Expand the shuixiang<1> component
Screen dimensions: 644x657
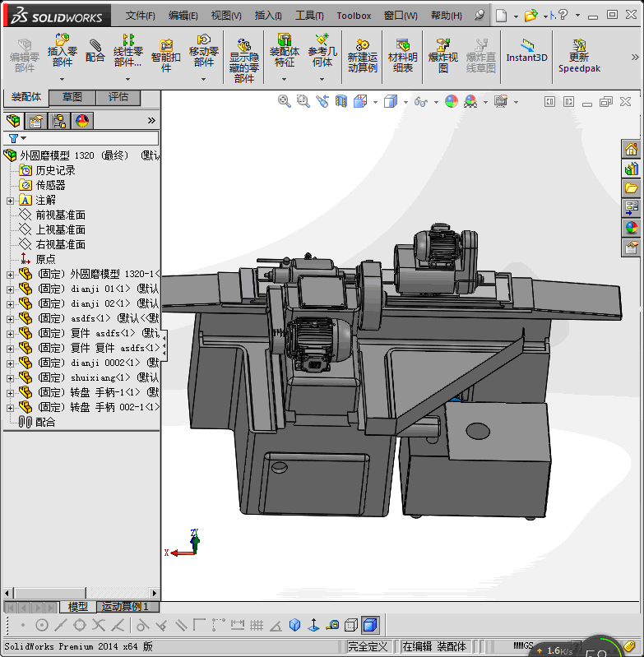tap(10, 378)
